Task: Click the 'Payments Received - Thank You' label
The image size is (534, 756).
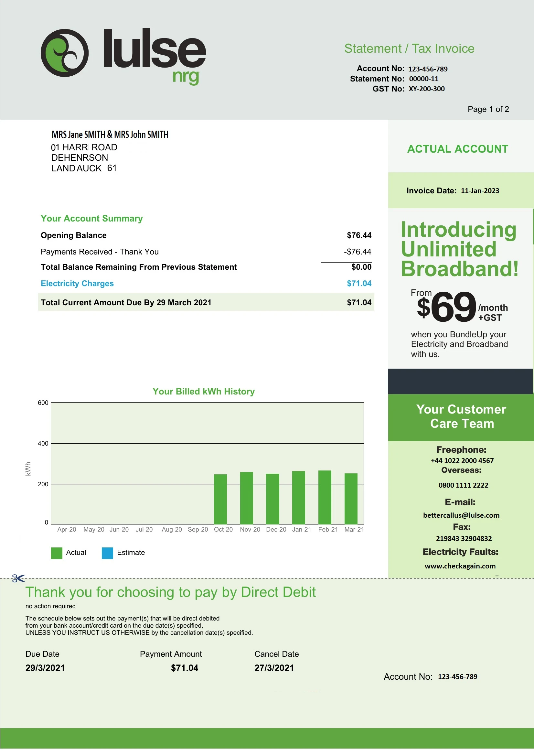Action: click(100, 252)
